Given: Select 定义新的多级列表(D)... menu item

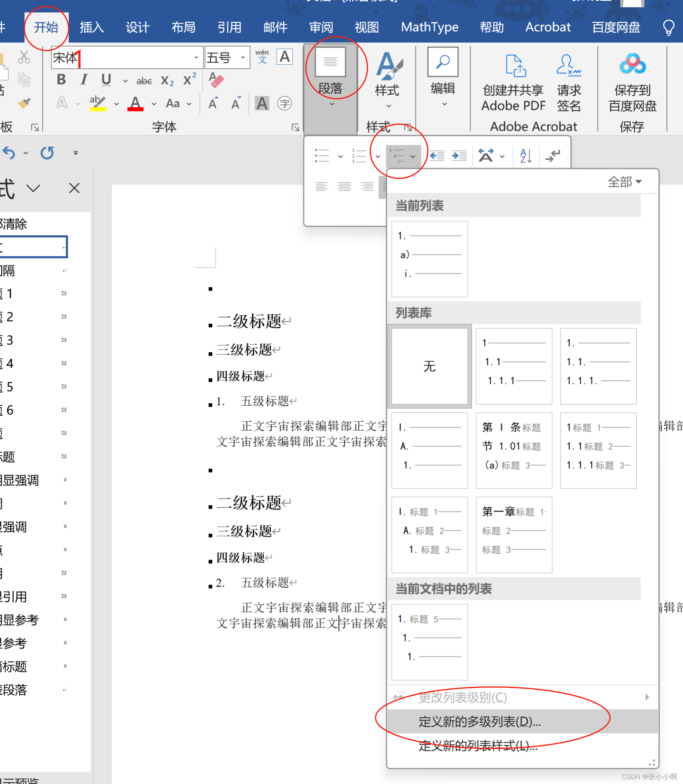Looking at the screenshot, I should pos(523,721).
